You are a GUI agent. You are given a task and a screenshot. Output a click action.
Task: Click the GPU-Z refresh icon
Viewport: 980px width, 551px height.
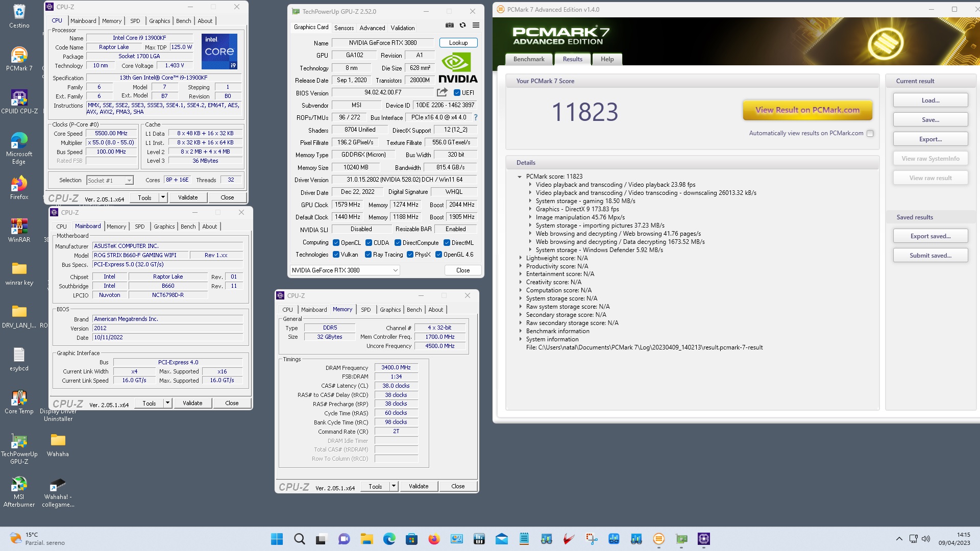click(x=462, y=26)
